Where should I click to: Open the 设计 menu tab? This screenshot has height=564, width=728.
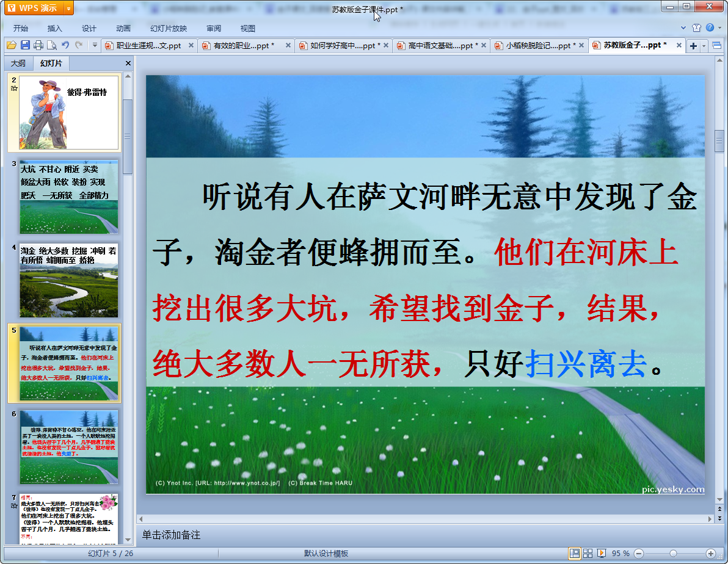tap(89, 28)
